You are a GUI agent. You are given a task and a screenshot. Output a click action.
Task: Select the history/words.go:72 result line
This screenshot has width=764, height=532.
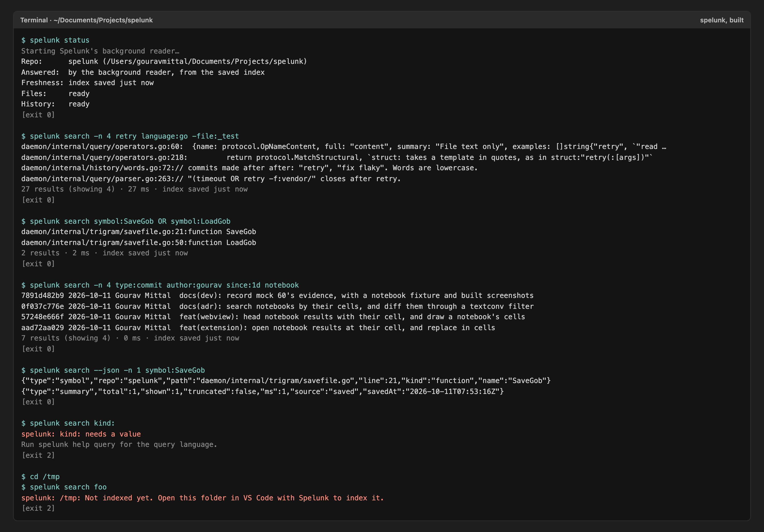(x=250, y=168)
